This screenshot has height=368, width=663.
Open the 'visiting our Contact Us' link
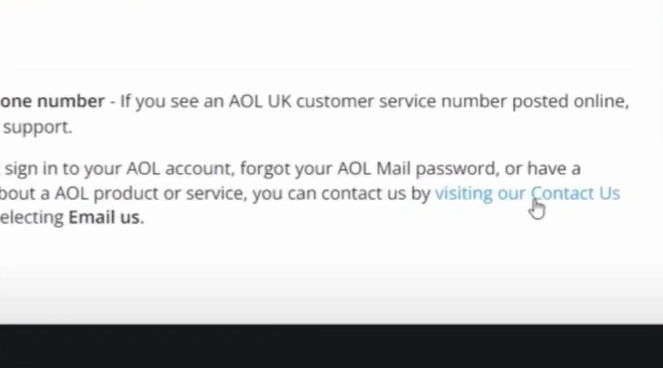click(x=527, y=193)
